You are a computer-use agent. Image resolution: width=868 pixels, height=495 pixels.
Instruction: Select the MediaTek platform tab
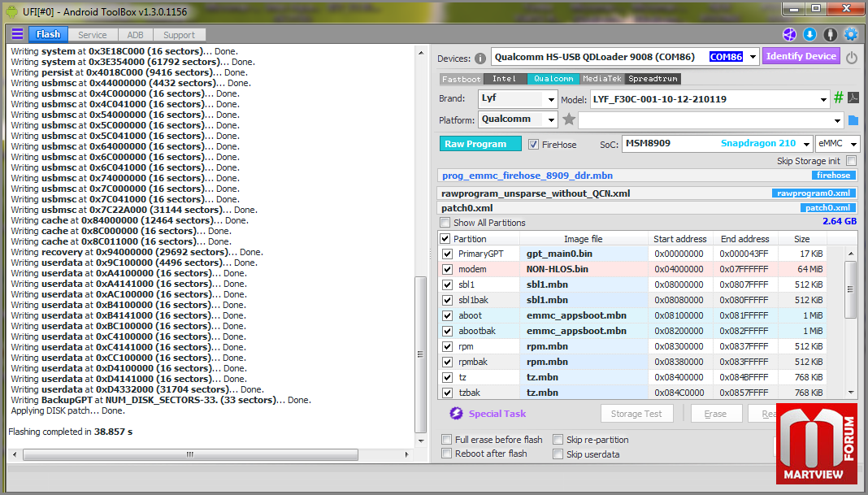[602, 79]
